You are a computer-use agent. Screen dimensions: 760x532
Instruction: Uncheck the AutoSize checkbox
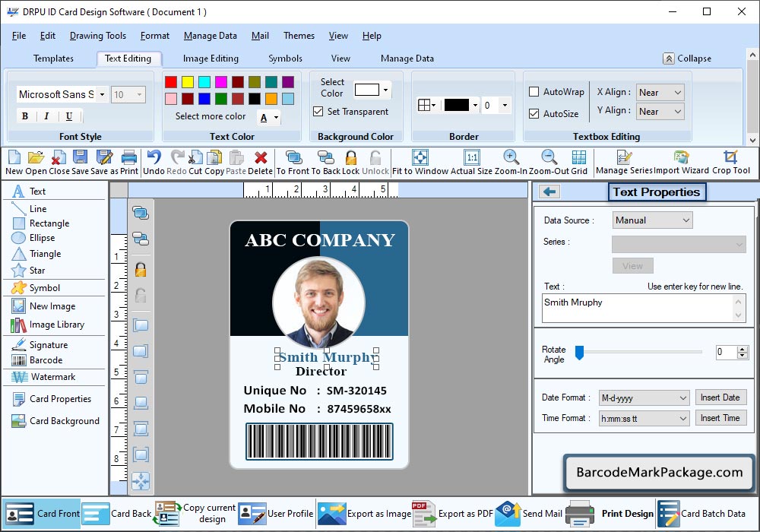[x=534, y=114]
